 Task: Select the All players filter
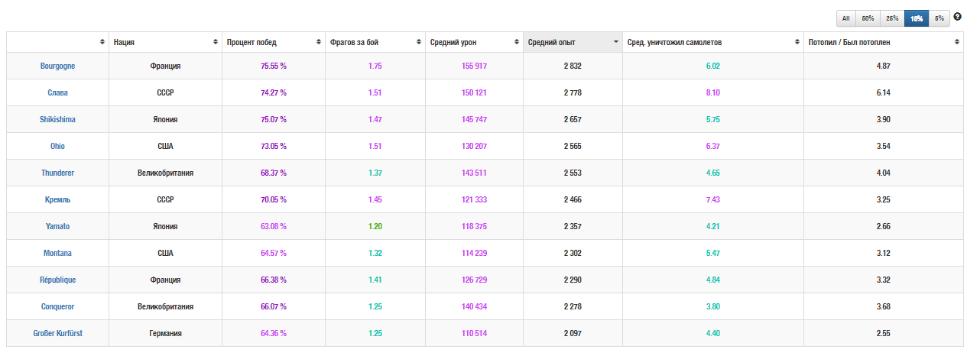(846, 18)
